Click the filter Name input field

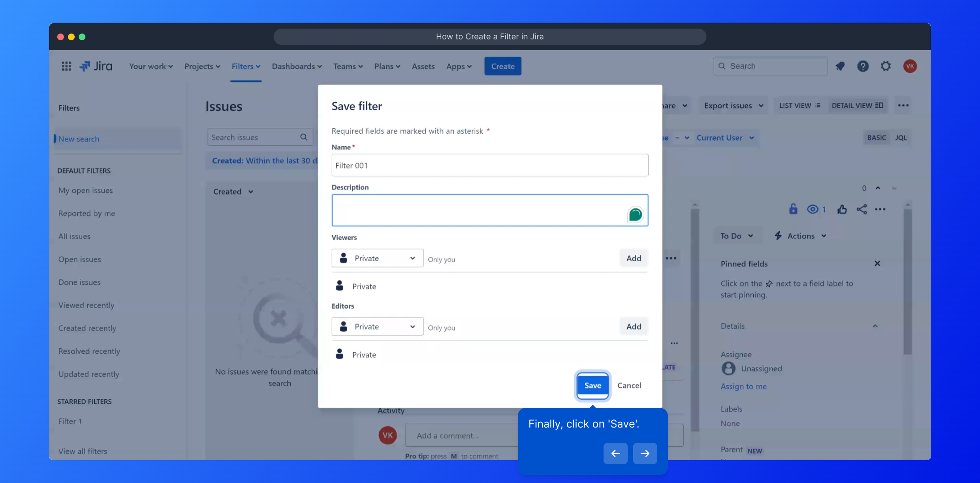(x=490, y=165)
